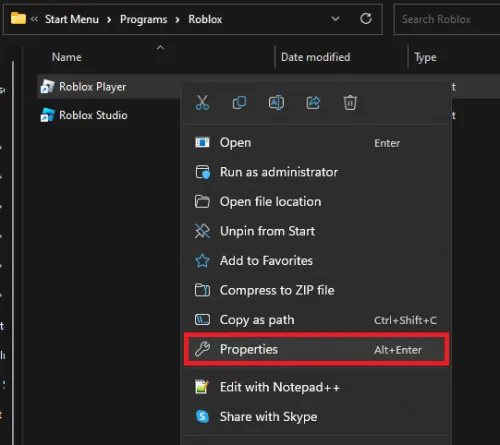The width and height of the screenshot is (500, 445).
Task: Expand the address bar history dropdown
Action: tap(335, 19)
